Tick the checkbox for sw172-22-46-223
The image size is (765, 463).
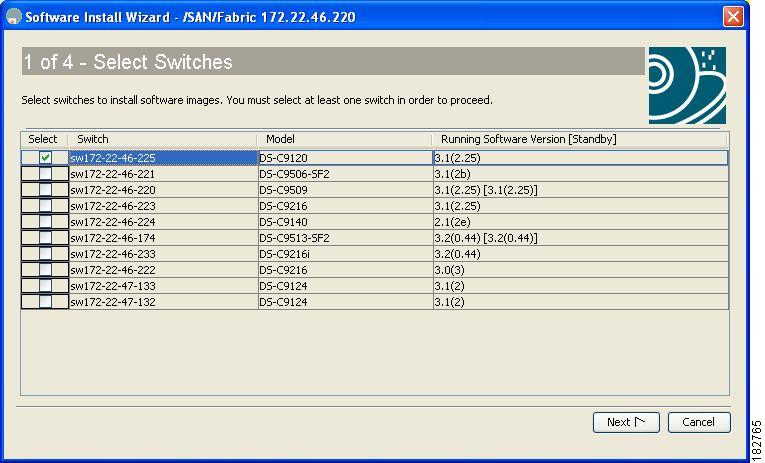45,206
